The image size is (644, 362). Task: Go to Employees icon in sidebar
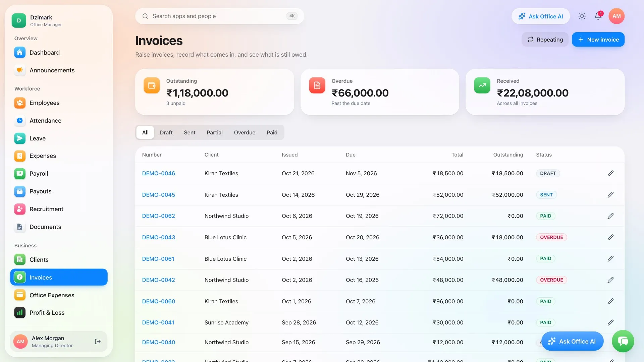20,103
